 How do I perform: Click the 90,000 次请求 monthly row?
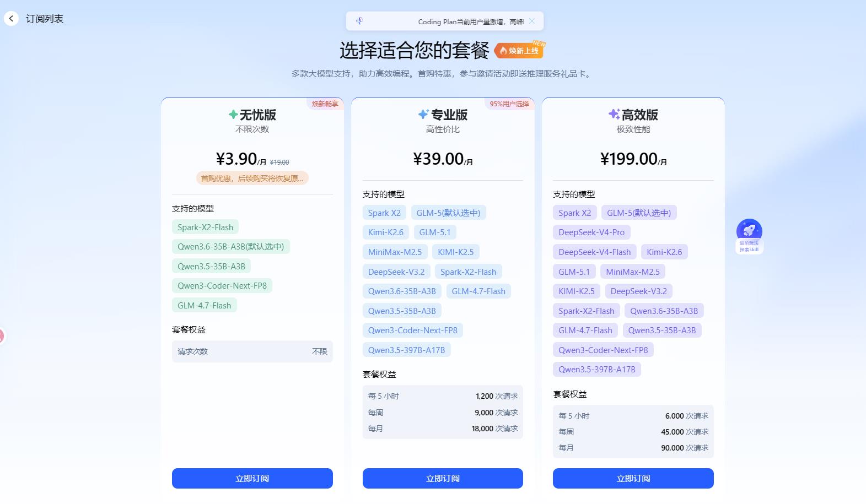coord(633,448)
